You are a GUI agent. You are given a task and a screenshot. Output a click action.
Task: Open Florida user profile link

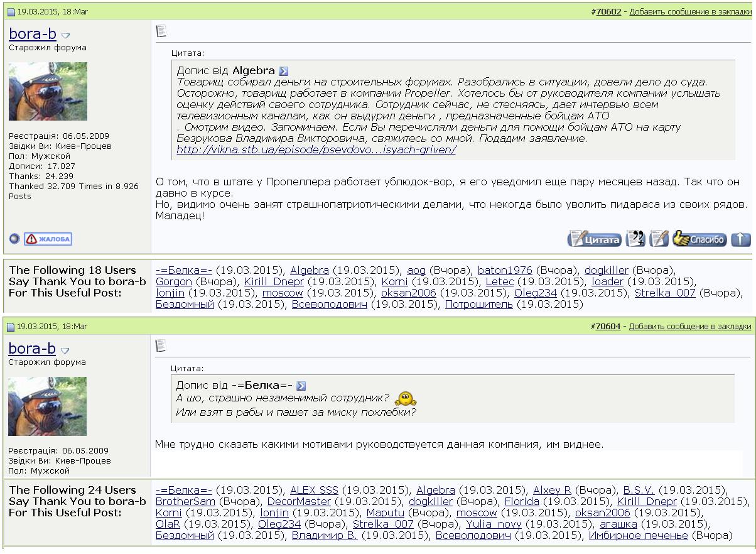pos(522,501)
